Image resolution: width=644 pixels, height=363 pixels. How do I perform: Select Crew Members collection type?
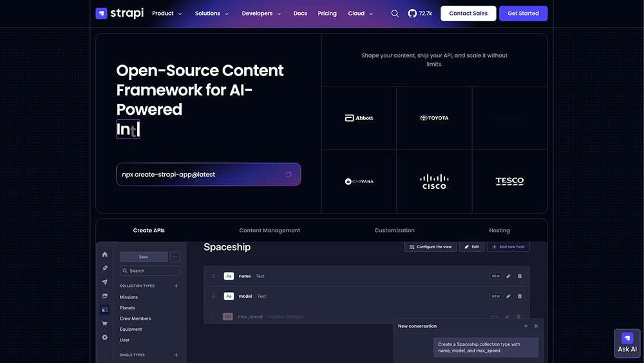135,319
